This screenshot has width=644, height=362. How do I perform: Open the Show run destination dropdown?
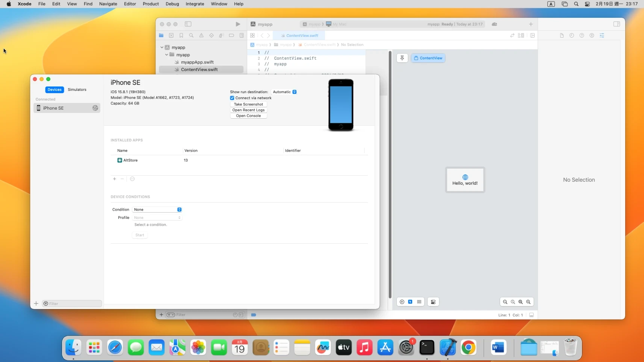point(284,92)
